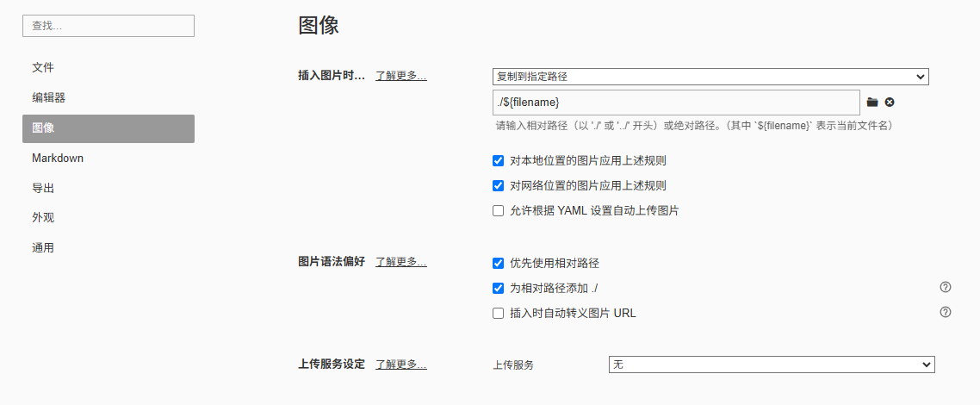Focus the 查找 search field
This screenshot has height=405, width=980.
pyautogui.click(x=109, y=26)
